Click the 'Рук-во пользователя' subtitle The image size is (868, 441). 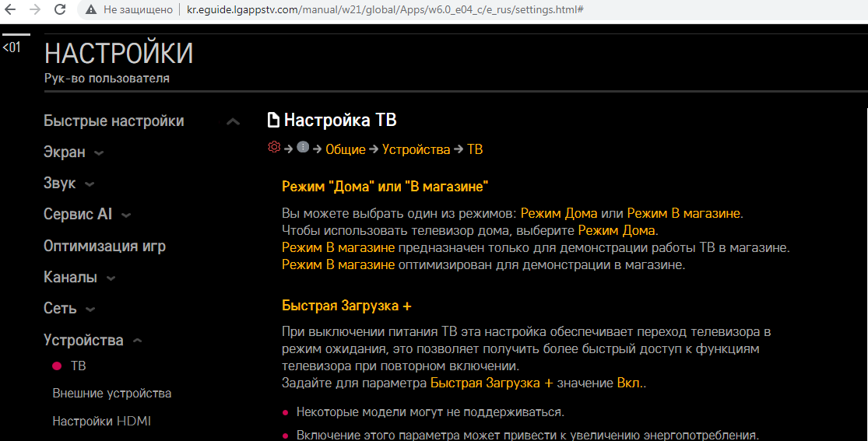coord(107,79)
